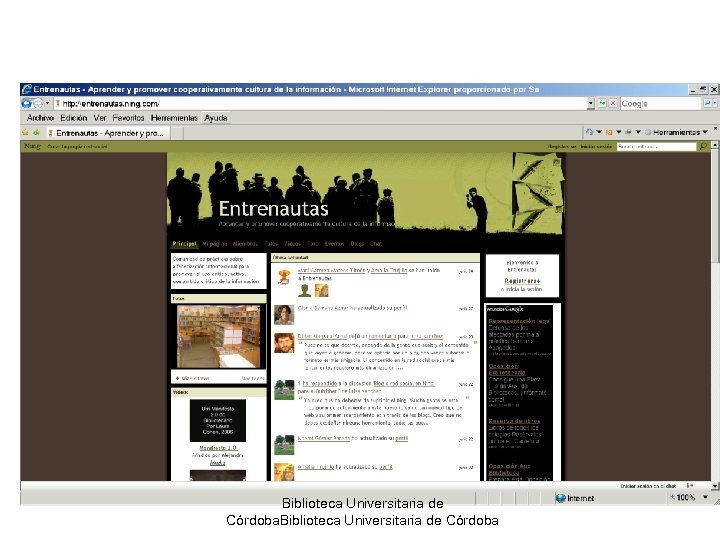Screen dimensions: 720x540
Task: Open the search provider options dropdown
Action: tap(714, 103)
